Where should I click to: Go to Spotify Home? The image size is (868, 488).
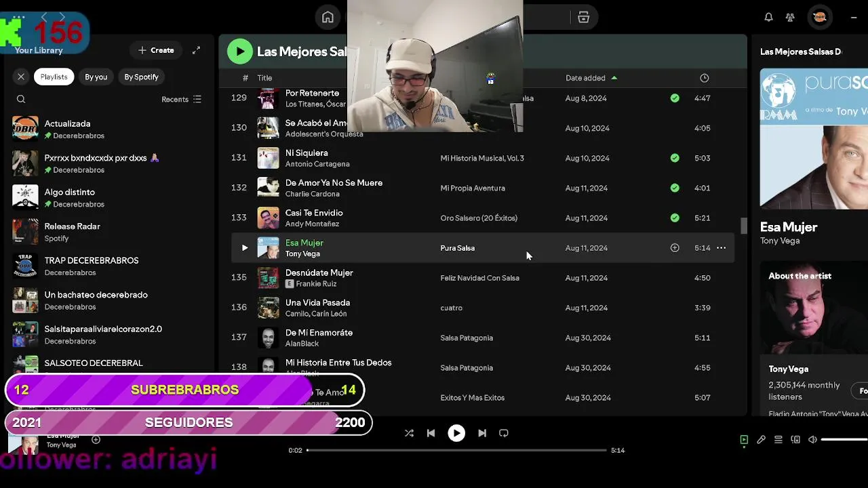(328, 18)
